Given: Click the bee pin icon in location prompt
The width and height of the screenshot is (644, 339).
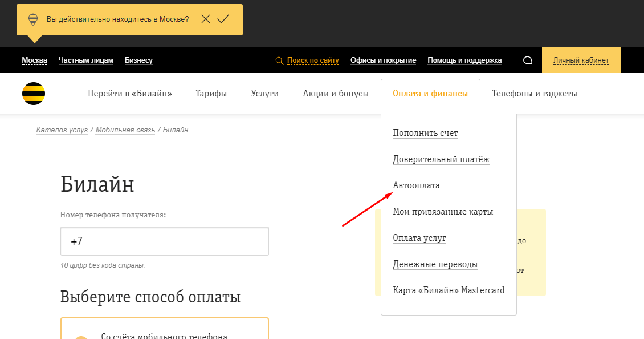Looking at the screenshot, I should tap(33, 19).
